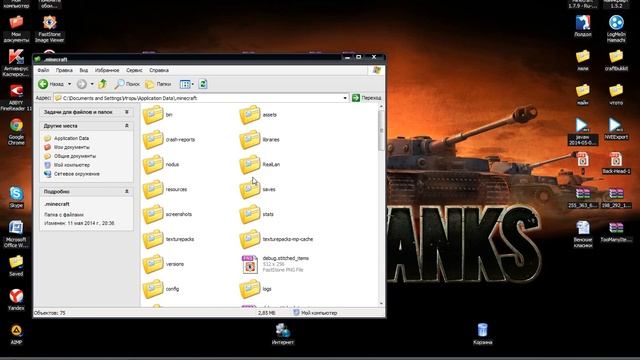Open Microsoft Office Word desktop icon
The height and width of the screenshot is (360, 640).
click(16, 234)
